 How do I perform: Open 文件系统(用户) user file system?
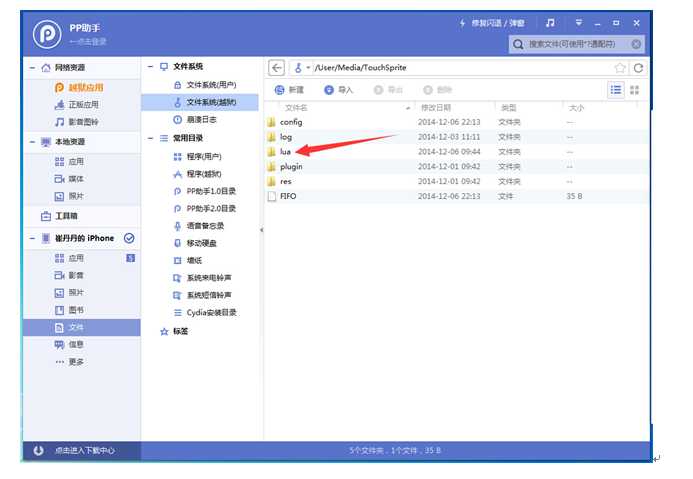(205, 85)
